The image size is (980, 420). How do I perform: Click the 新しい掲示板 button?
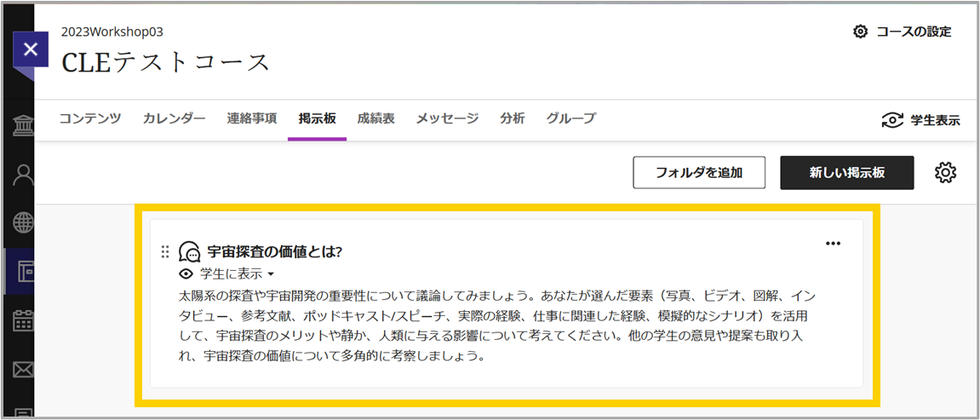847,172
